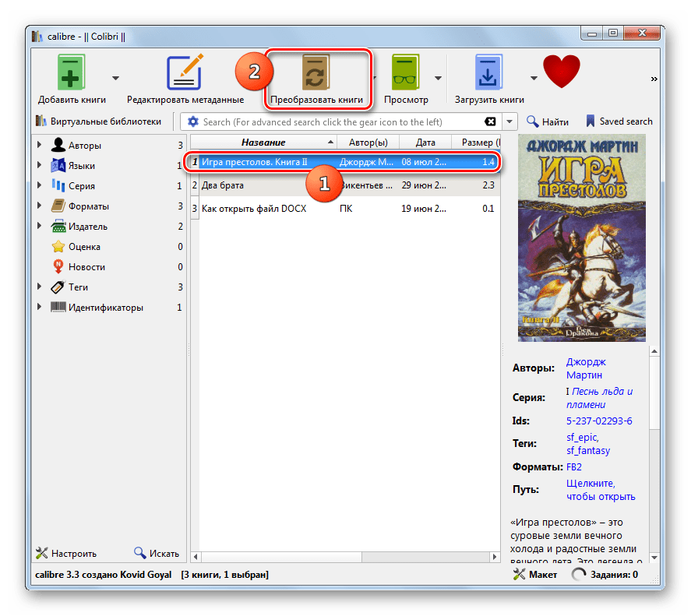Expand the Форматы tree category
The image size is (691, 616).
39,206
